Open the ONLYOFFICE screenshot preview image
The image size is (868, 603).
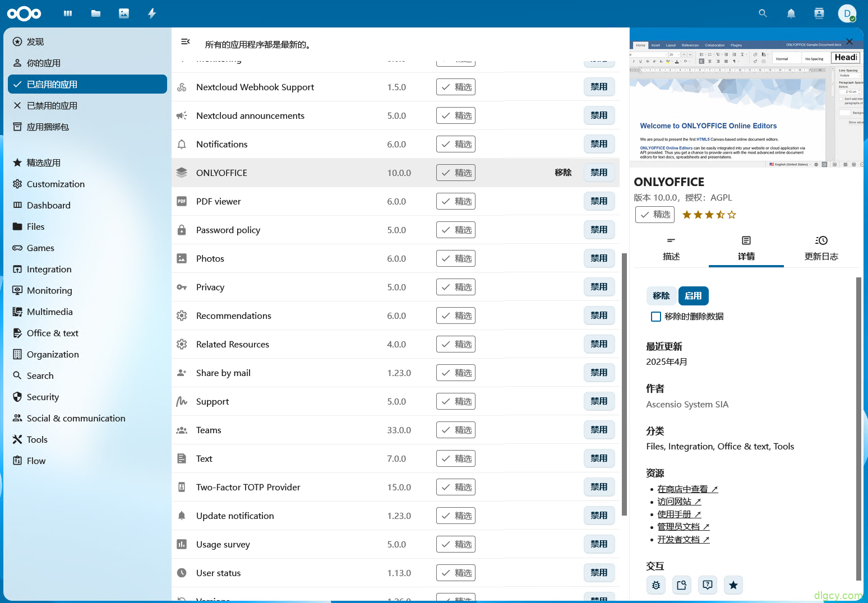coord(746,104)
